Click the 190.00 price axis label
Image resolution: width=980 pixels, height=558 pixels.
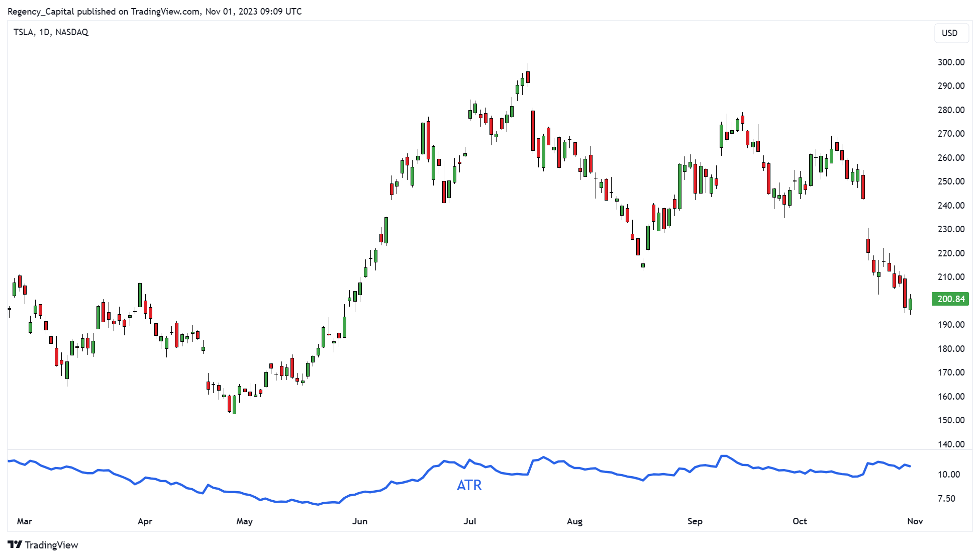click(951, 325)
